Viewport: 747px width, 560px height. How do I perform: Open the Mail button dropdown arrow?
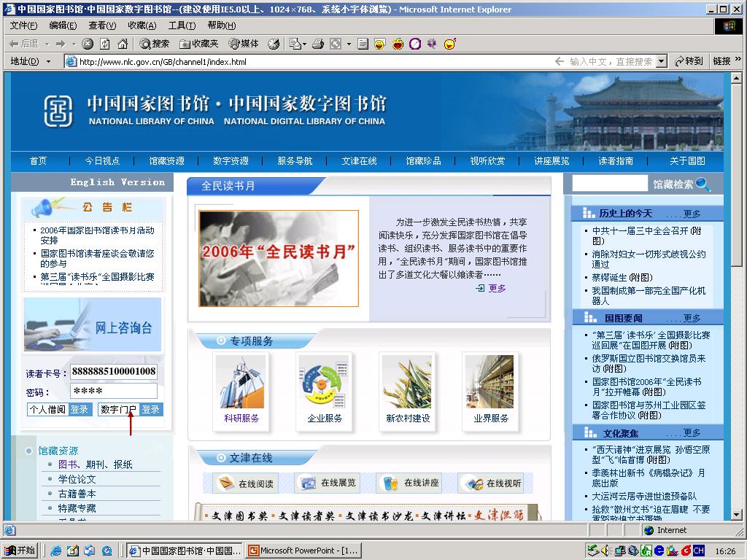pos(304,44)
